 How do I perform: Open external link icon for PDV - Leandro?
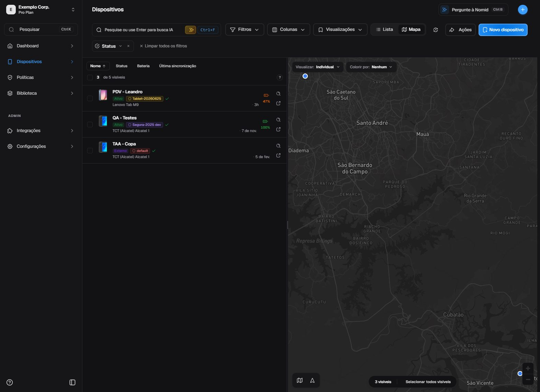[x=278, y=103]
